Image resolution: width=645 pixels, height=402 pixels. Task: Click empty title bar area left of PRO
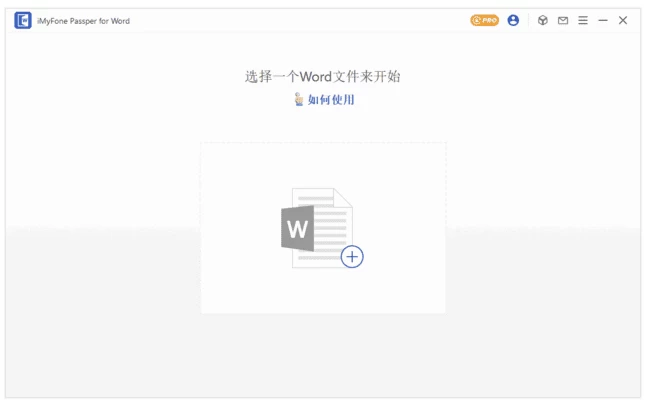[x=300, y=20]
